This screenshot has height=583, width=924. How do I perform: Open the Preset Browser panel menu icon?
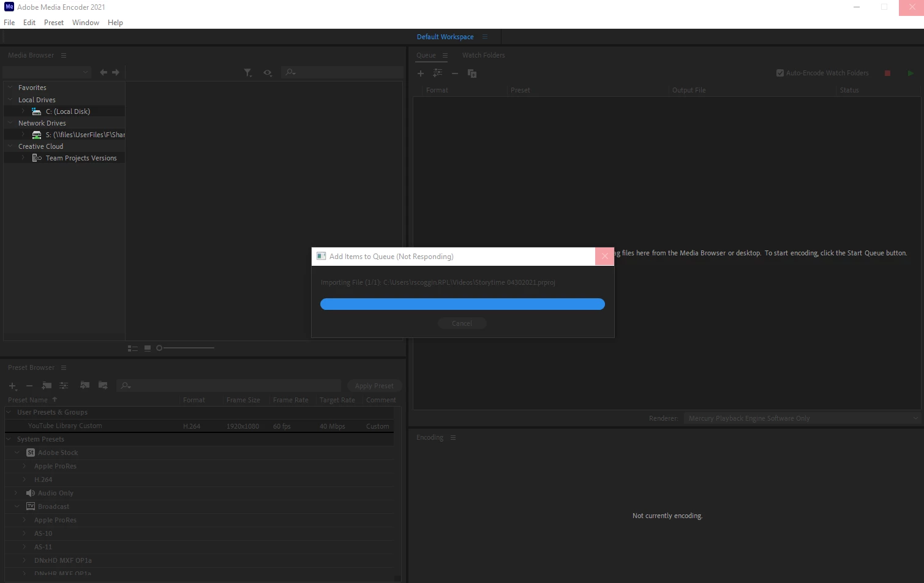click(64, 367)
